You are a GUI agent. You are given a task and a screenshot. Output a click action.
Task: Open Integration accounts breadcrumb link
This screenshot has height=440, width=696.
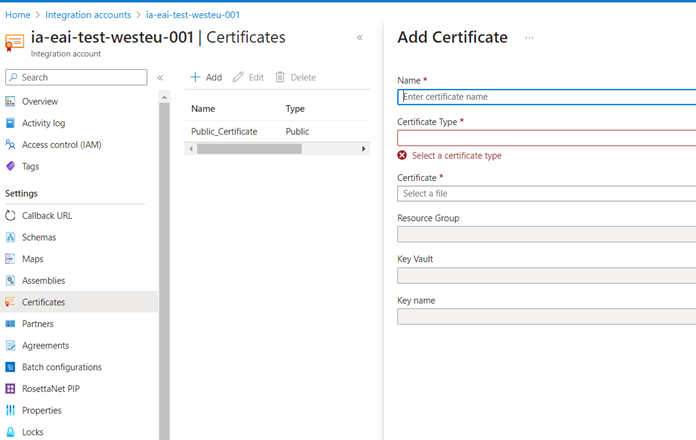pyautogui.click(x=88, y=15)
